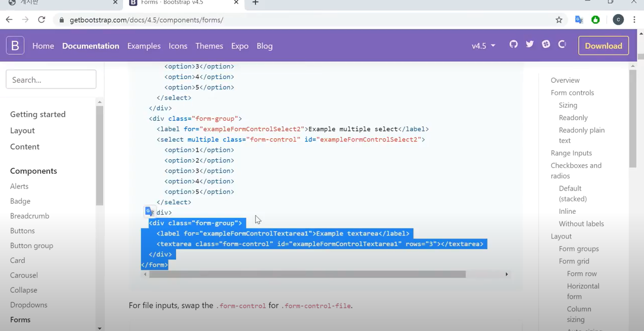The height and width of the screenshot is (331, 644).
Task: Jump to Readonly plain text section
Action: point(582,135)
